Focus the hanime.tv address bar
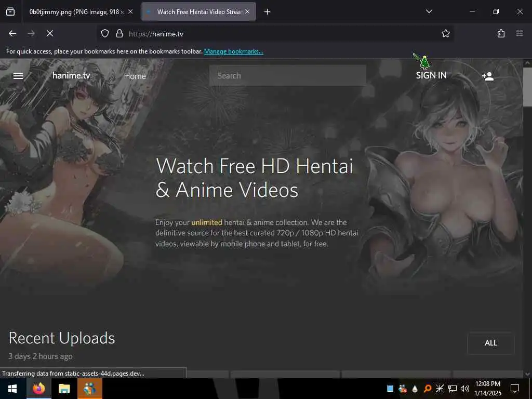 click(x=275, y=34)
